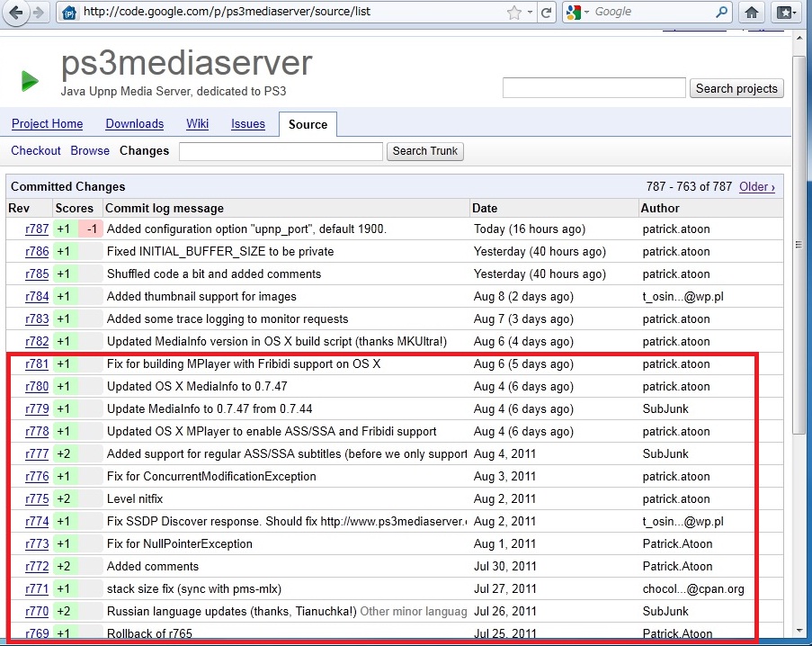The image size is (812, 646).
Task: Click 'stack size fix (sync with pms-mlx)' message
Action: (x=194, y=589)
